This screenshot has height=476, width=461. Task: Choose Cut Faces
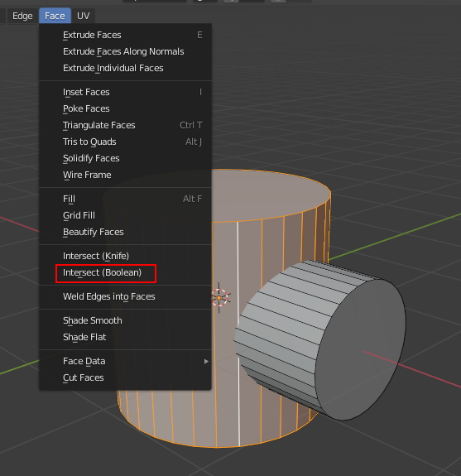tap(125, 377)
